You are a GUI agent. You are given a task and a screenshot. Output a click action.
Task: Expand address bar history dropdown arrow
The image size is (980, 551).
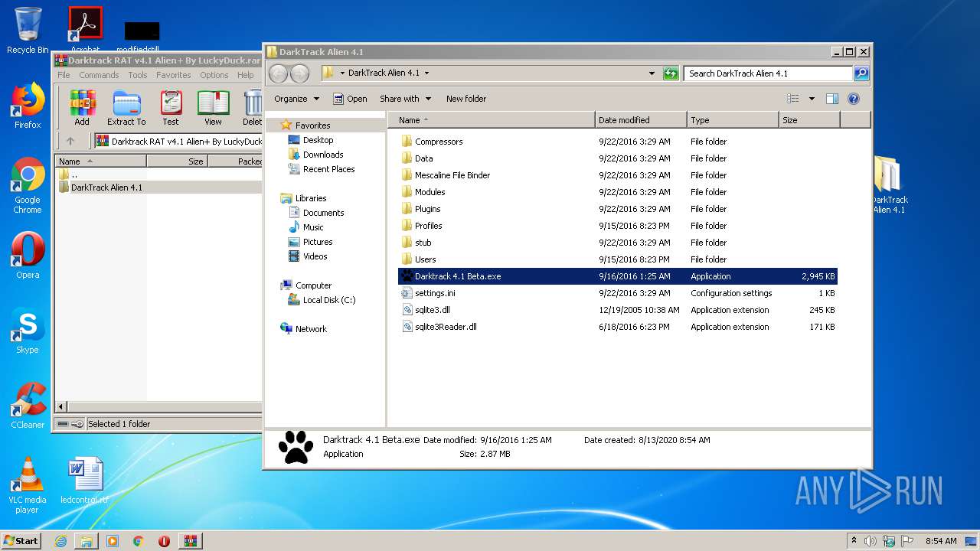point(652,73)
